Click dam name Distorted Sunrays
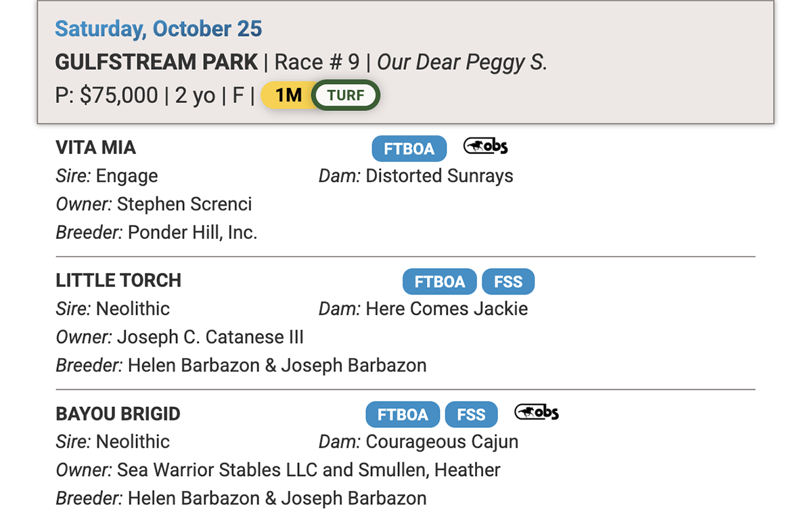812x520 pixels. (439, 176)
